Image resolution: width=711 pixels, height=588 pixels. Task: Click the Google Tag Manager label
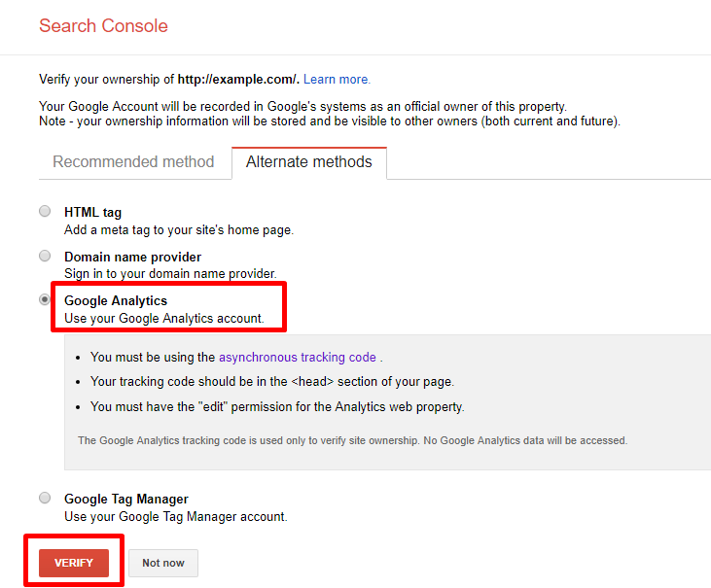[126, 499]
